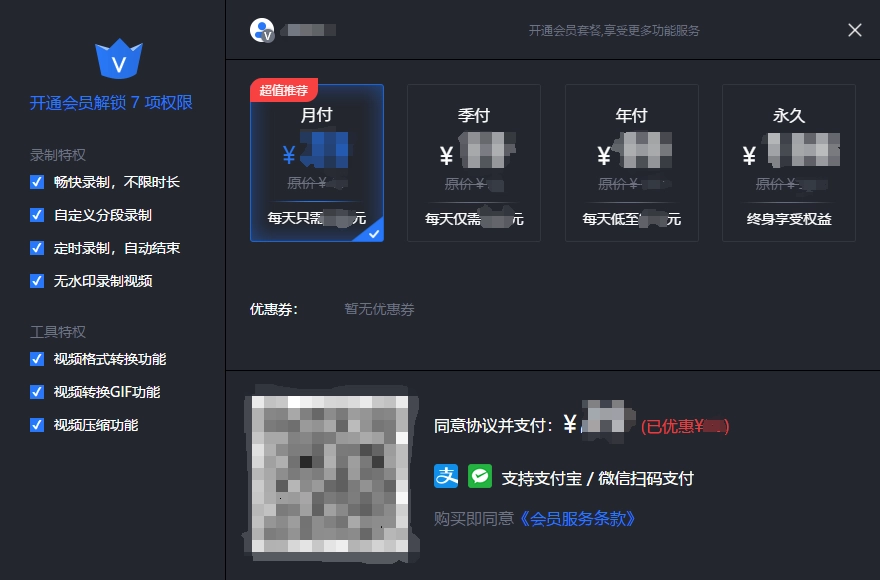Viewport: 880px width, 580px height.
Task: Select the 季付 quarterly plan
Action: click(x=474, y=163)
